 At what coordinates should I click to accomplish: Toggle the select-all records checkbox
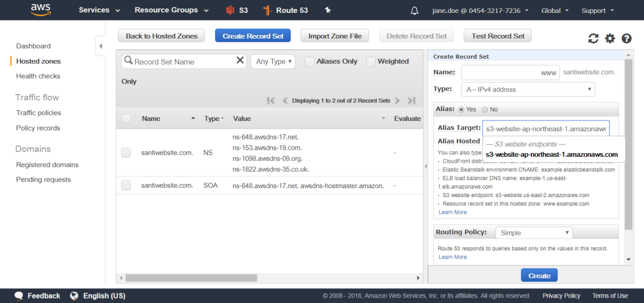[126, 118]
